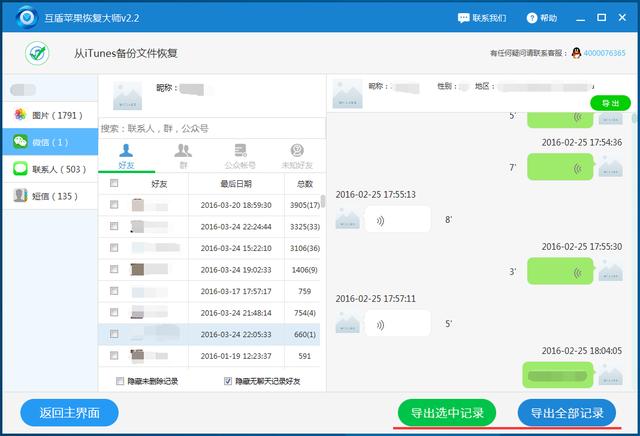
Task: Click friend avatar in the 591 row
Action: click(138, 356)
